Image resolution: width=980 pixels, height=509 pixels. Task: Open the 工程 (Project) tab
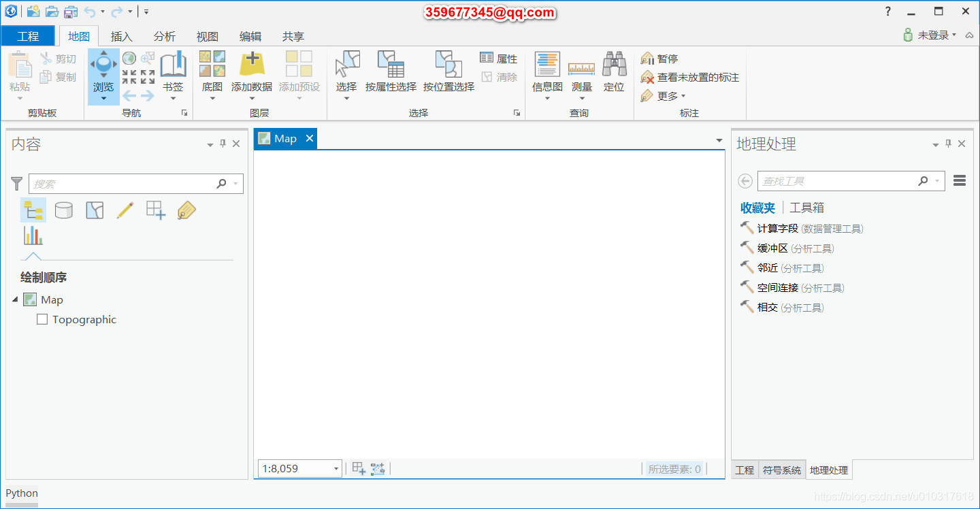tap(28, 36)
